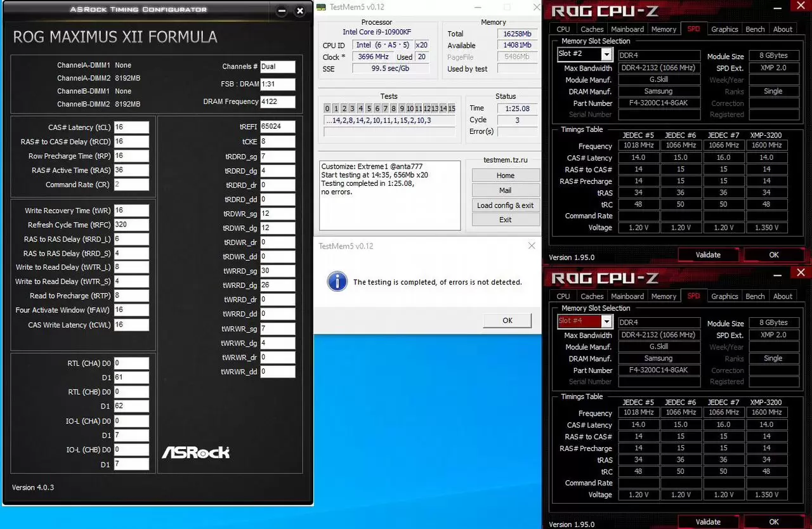This screenshot has width=812, height=529.
Task: Click OK in the Slot #4 CPU-Z window
Action: (774, 522)
